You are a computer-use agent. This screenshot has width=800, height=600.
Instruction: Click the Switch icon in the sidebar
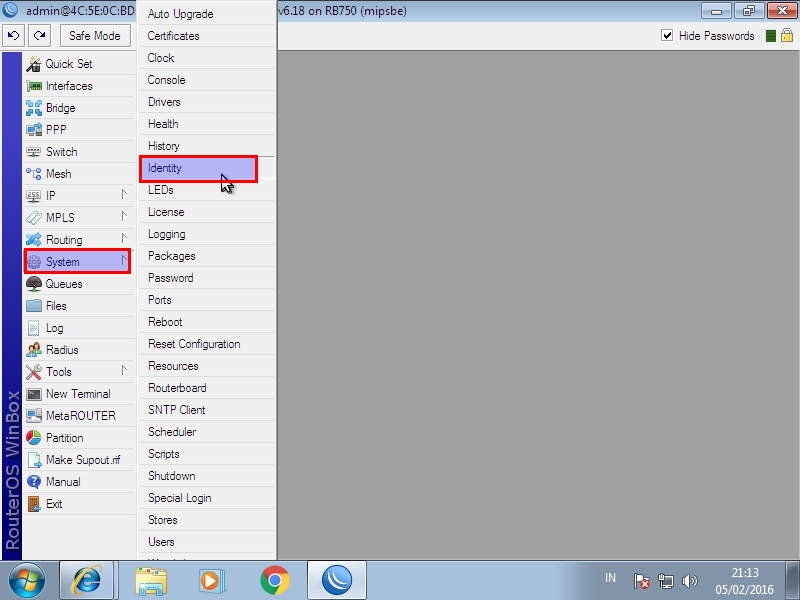34,152
